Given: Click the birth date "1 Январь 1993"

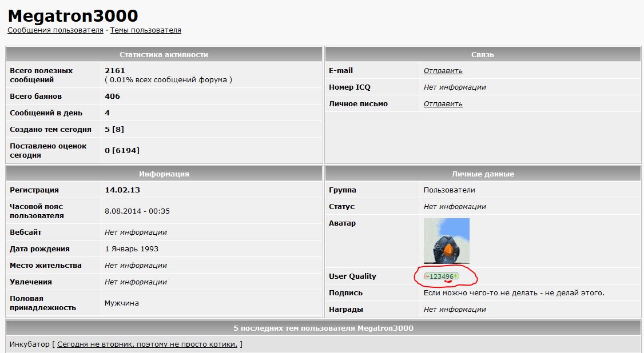Looking at the screenshot, I should [132, 249].
